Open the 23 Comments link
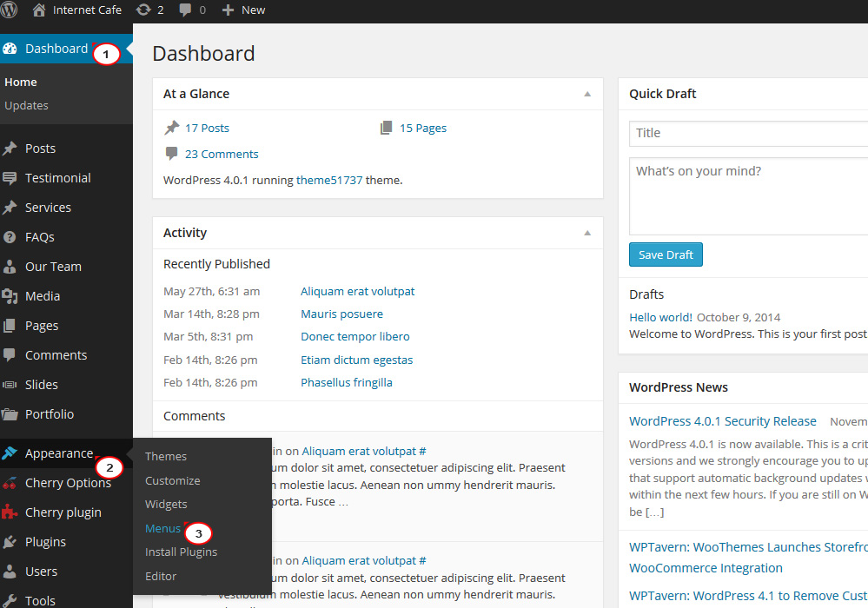The image size is (868, 608). tap(222, 154)
